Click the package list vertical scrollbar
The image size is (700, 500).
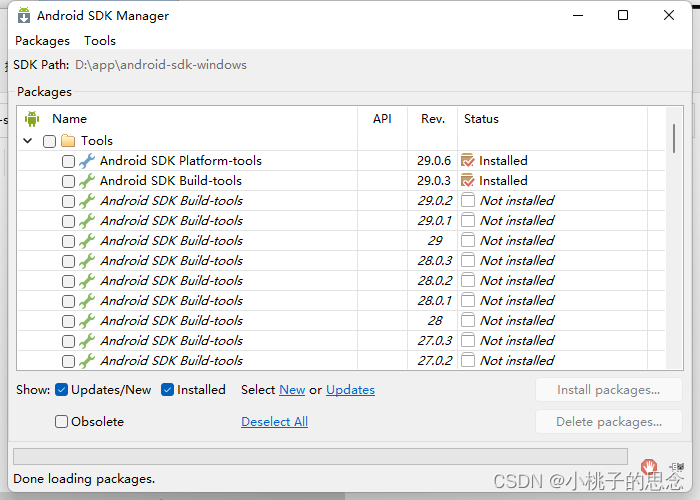(x=674, y=238)
